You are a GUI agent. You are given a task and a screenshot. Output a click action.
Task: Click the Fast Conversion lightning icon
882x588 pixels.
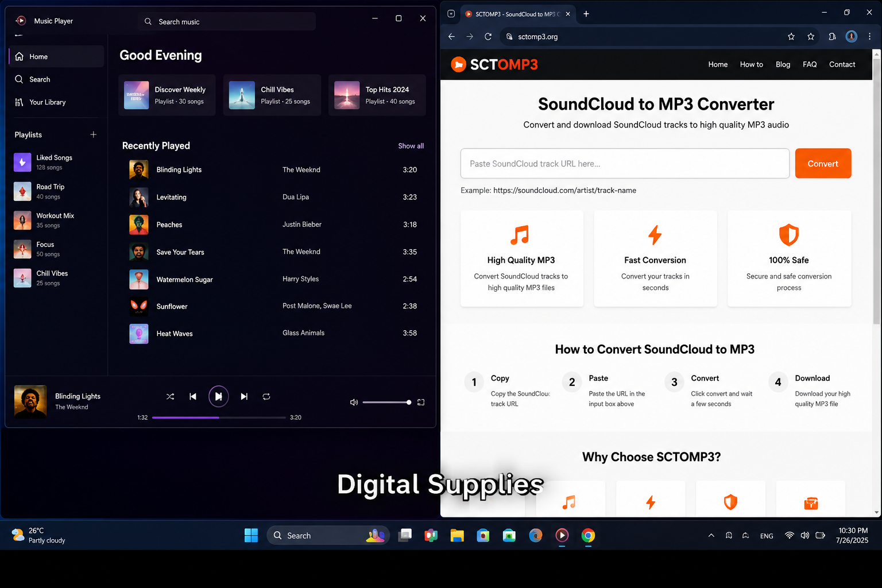click(x=655, y=235)
